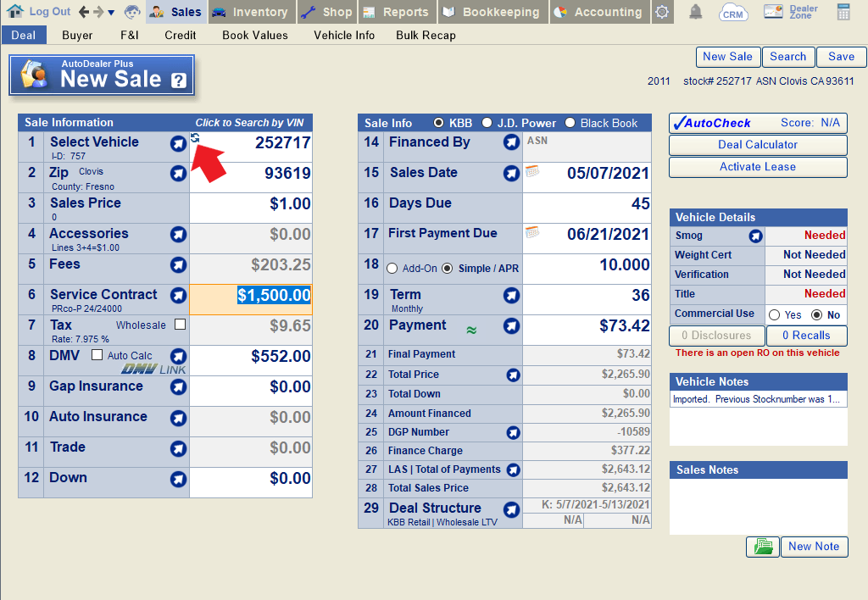Open the calculator icon

(843, 12)
